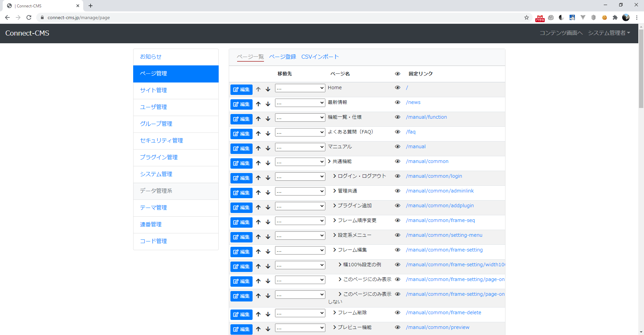The image size is (644, 335).
Task: Open the /manual/common permalink
Action: point(427,161)
